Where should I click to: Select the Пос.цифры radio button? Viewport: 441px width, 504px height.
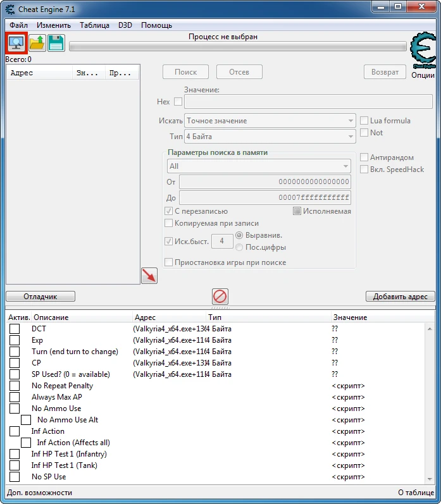[x=239, y=247]
